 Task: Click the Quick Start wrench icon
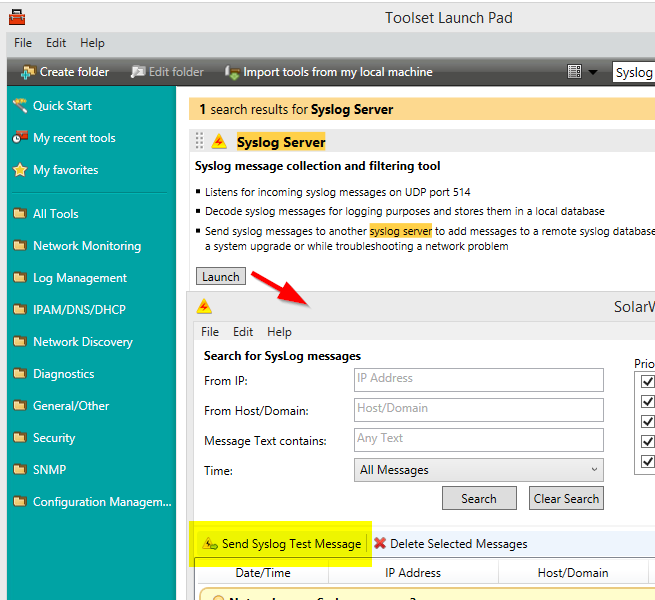tap(20, 105)
